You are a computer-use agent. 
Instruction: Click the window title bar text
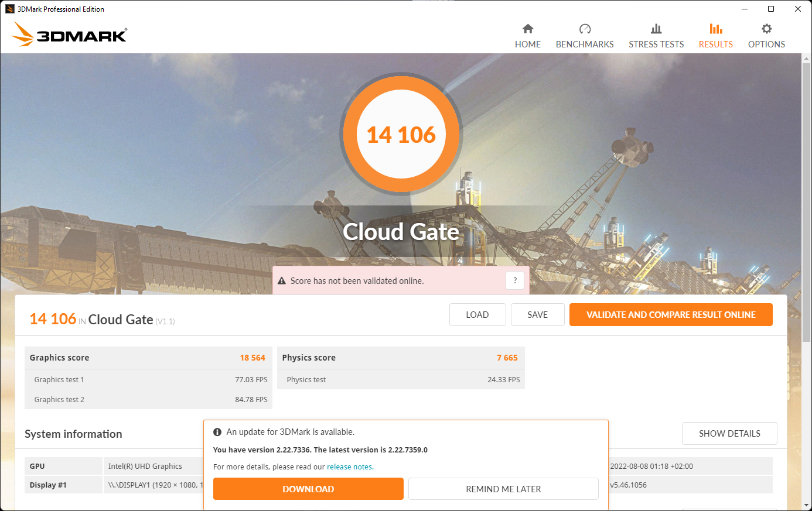(61, 9)
